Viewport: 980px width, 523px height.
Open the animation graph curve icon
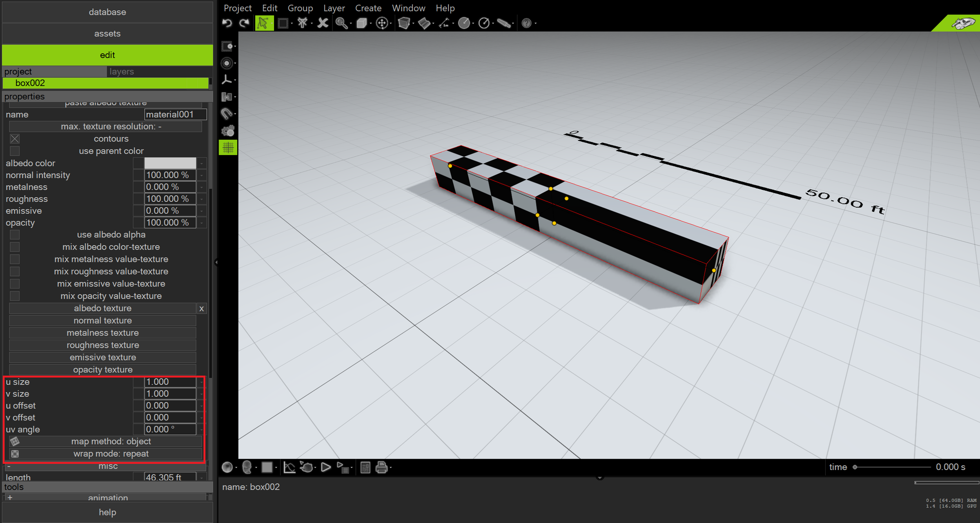pyautogui.click(x=289, y=467)
